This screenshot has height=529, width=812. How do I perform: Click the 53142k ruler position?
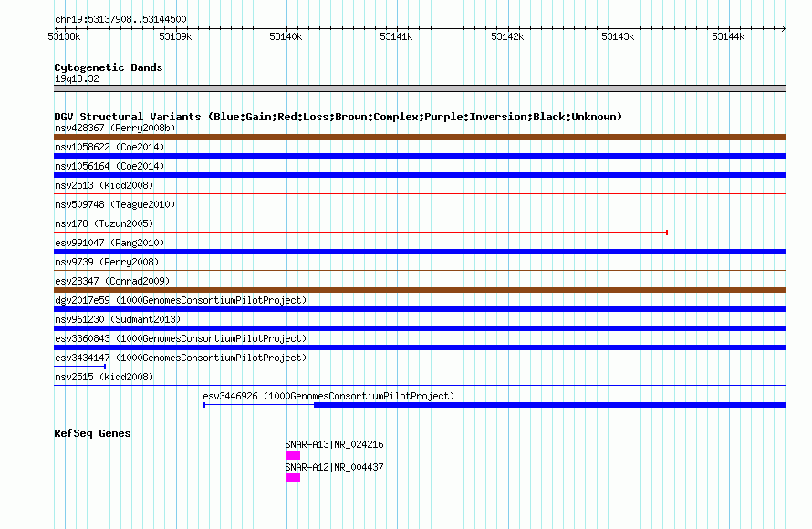507,36
